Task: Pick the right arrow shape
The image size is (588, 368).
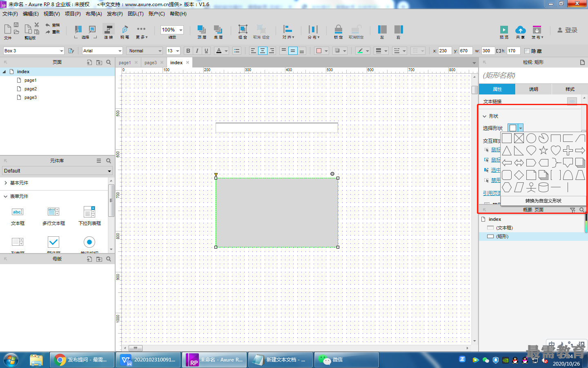Action: pos(580,150)
